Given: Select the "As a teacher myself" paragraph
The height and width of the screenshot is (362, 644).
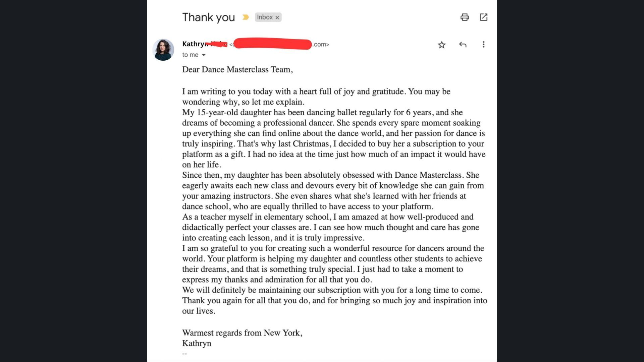Looking at the screenshot, I should [331, 227].
